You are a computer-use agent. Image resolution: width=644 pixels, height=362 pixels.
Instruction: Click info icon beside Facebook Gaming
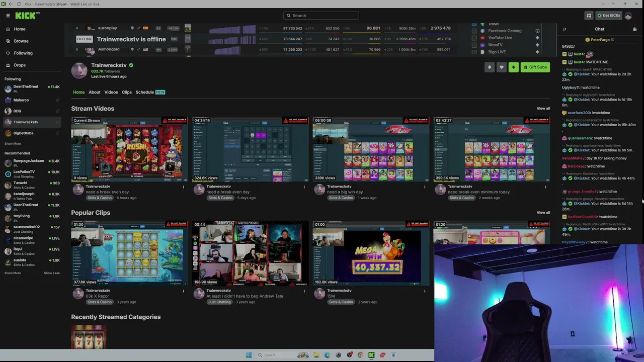(537, 31)
